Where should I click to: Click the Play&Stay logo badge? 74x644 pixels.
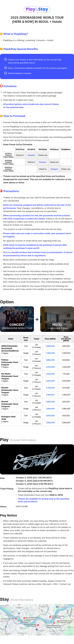click(x=37, y=9)
